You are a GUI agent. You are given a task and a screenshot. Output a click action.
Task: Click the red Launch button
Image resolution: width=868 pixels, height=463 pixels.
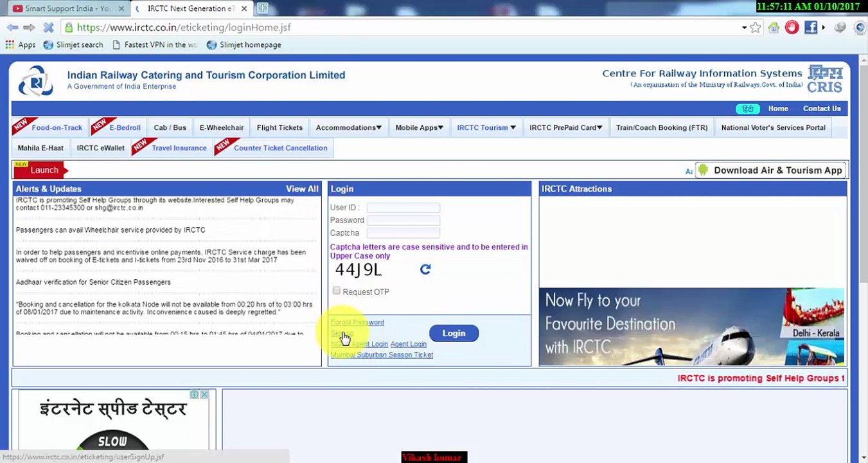[x=40, y=170]
